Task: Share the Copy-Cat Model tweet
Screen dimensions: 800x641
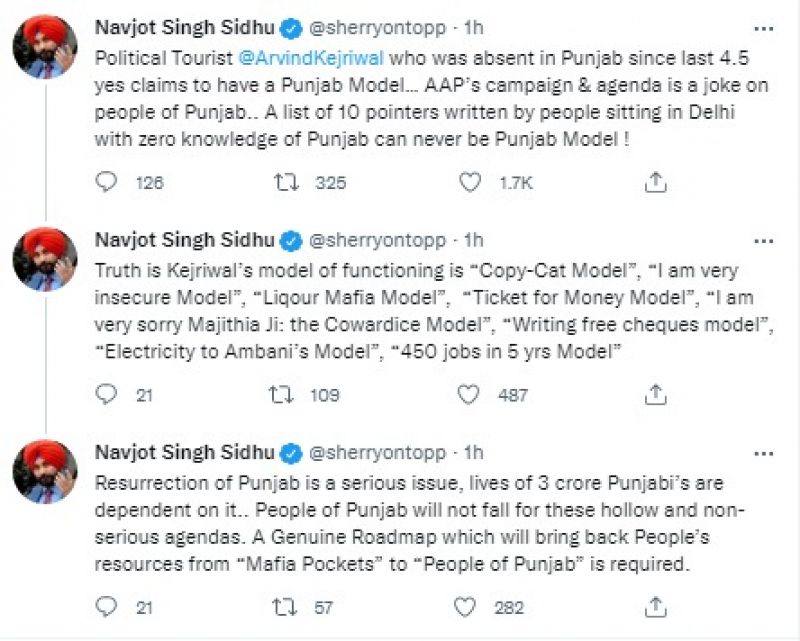Action: [x=655, y=395]
